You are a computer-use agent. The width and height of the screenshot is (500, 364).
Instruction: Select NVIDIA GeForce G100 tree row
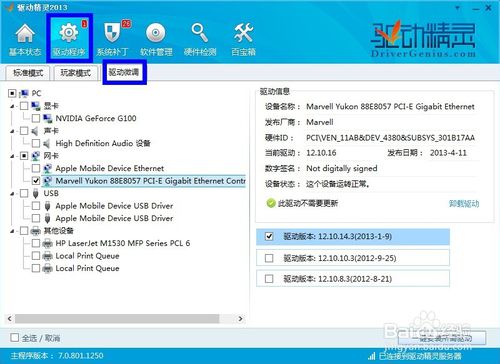96,118
